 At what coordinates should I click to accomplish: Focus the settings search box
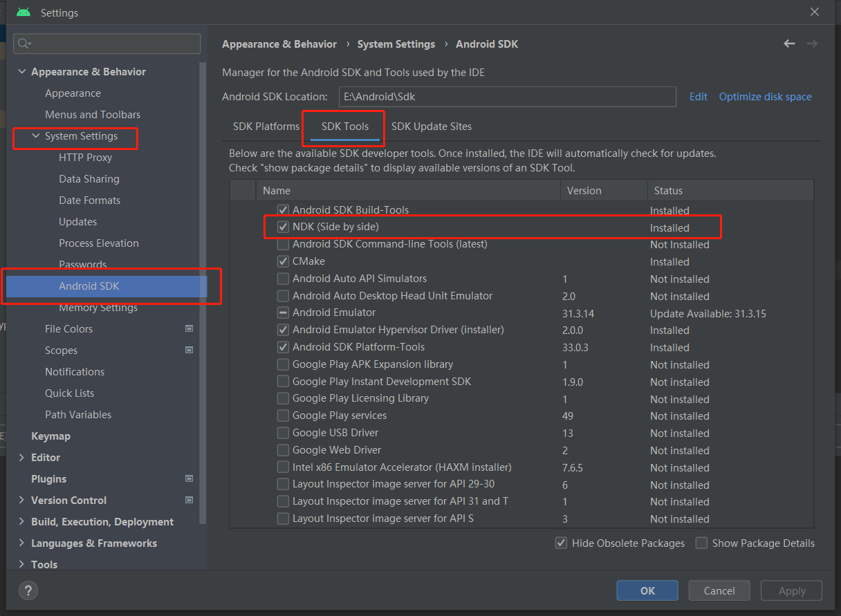coord(107,44)
